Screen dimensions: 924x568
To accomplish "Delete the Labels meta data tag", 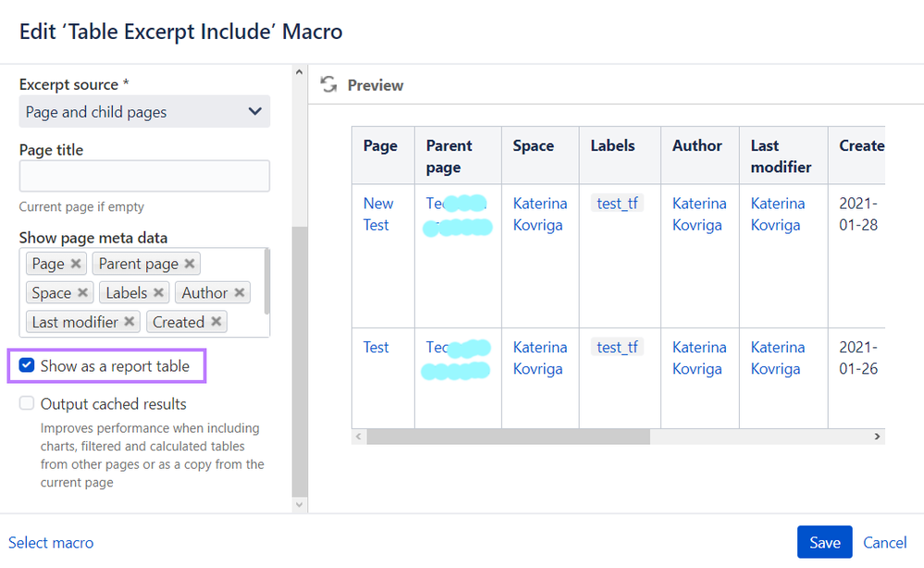I will tap(159, 292).
